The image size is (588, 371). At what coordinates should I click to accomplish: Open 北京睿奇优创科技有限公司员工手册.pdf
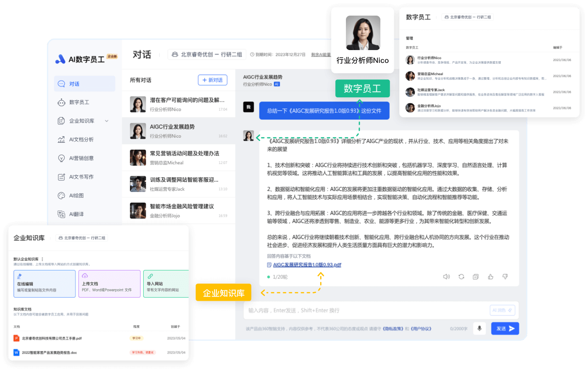tap(52, 338)
